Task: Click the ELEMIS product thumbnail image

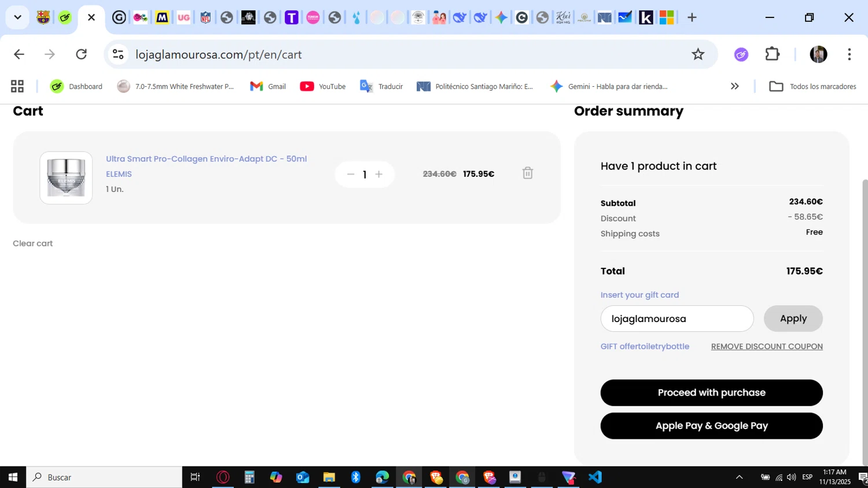Action: tap(66, 178)
